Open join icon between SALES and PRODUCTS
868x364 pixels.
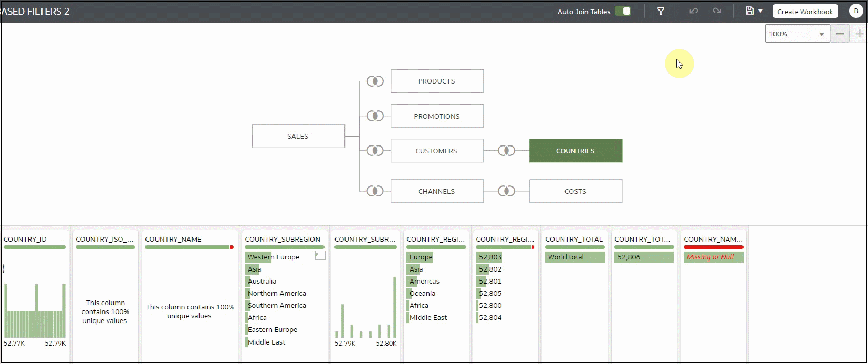click(375, 81)
